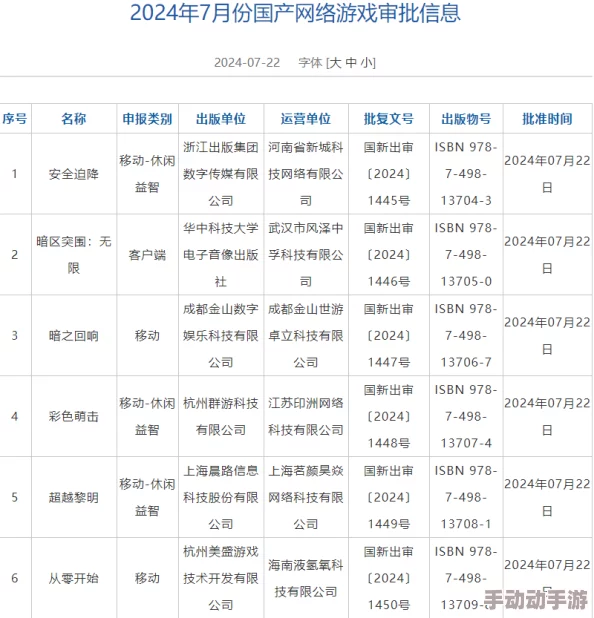The image size is (594, 618).
Task: Click serial number 5 in 超越黎明 row
Action: pyautogui.click(x=15, y=497)
